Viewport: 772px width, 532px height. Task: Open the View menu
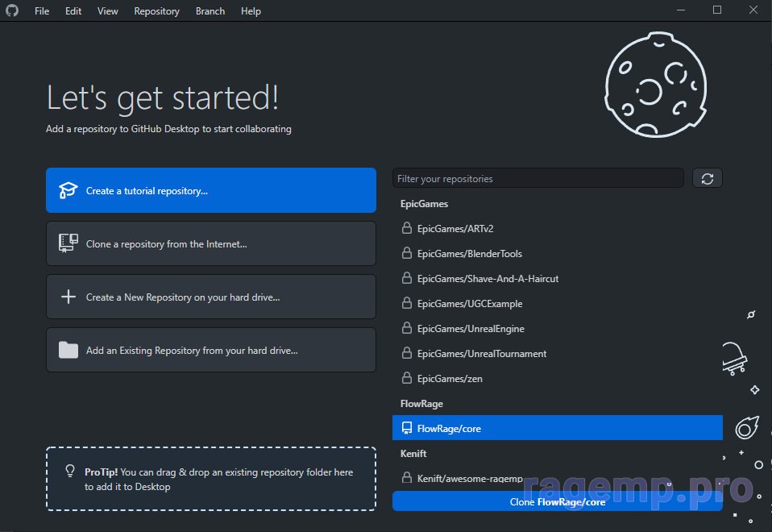[x=107, y=10]
